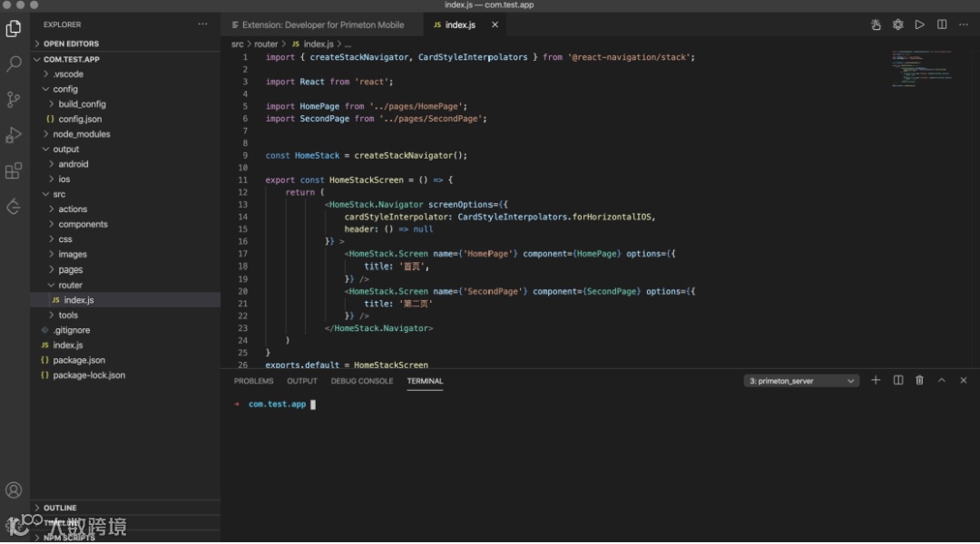
Task: Click the index.js breadcrumb segment
Action: pyautogui.click(x=313, y=44)
